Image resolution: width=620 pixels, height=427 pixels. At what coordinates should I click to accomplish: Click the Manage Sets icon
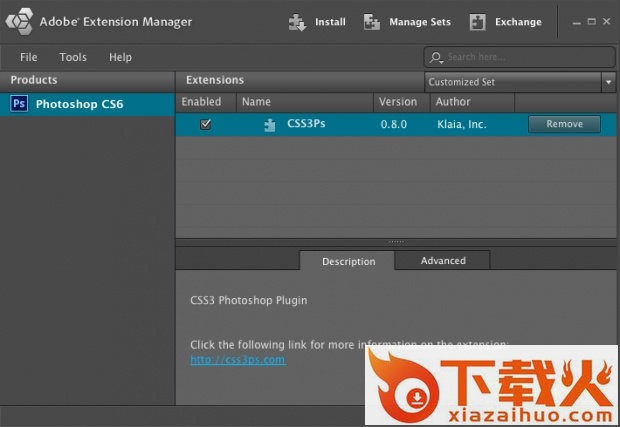coord(372,22)
